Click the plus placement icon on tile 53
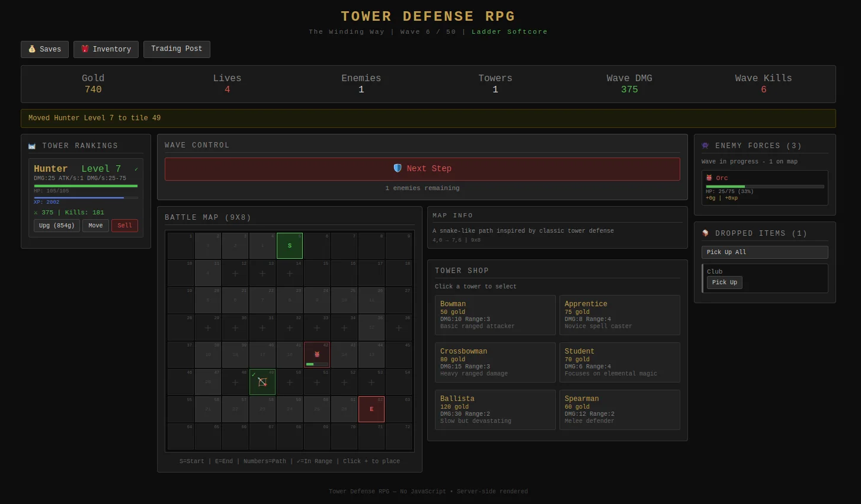 (x=372, y=383)
